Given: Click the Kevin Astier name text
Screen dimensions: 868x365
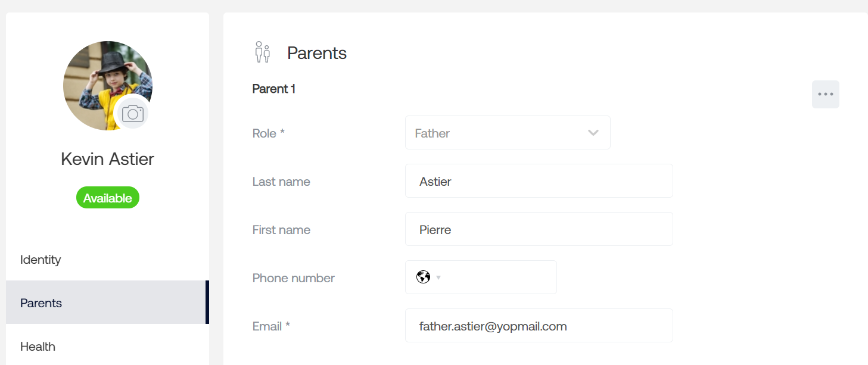Looking at the screenshot, I should point(107,159).
